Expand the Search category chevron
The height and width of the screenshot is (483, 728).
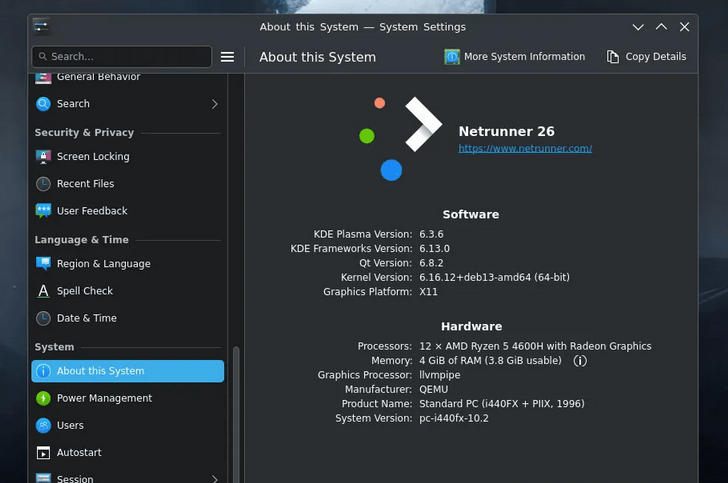pos(214,104)
